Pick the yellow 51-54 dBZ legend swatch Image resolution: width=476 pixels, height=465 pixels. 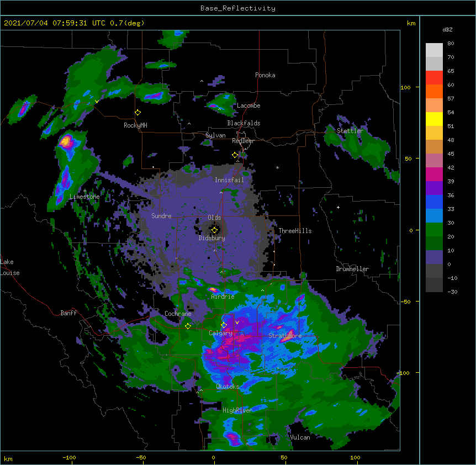point(434,119)
